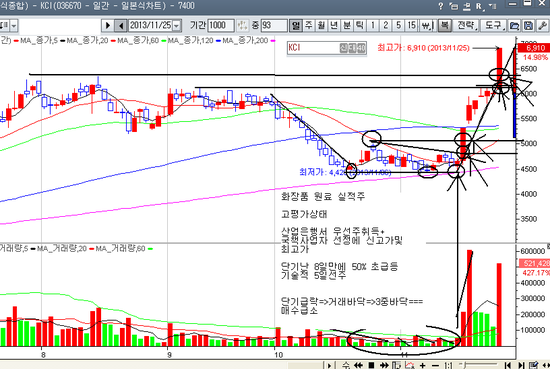Select the 년 yearly chart period

coord(334,26)
